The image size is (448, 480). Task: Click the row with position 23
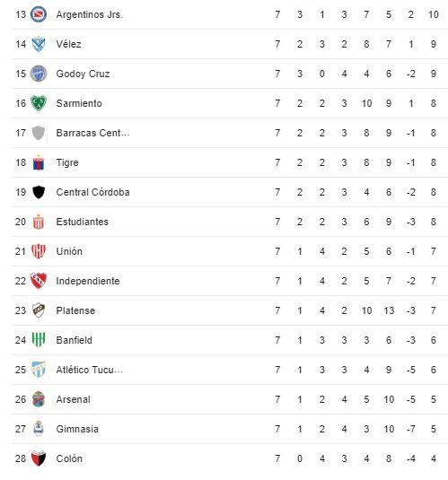(230, 310)
